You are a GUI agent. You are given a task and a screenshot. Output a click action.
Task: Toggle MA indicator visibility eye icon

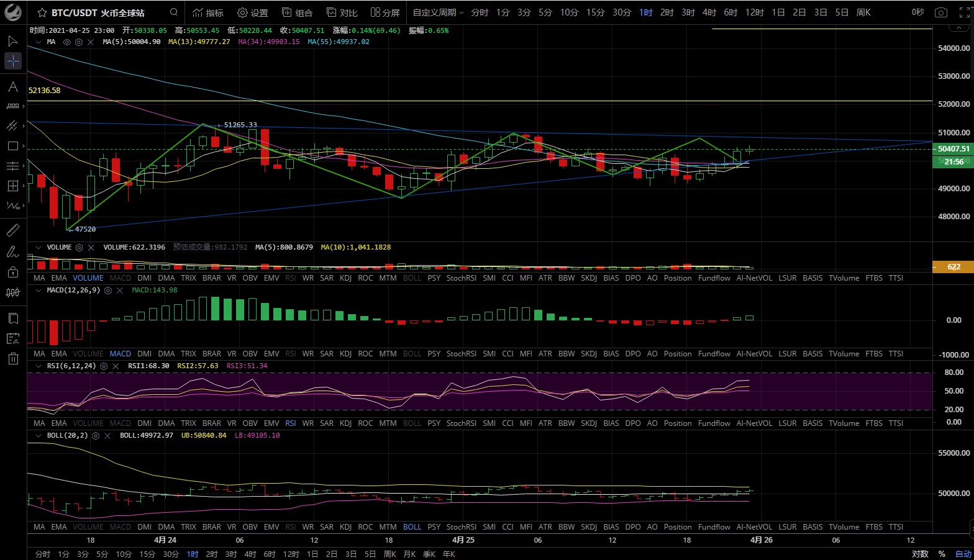tap(67, 42)
